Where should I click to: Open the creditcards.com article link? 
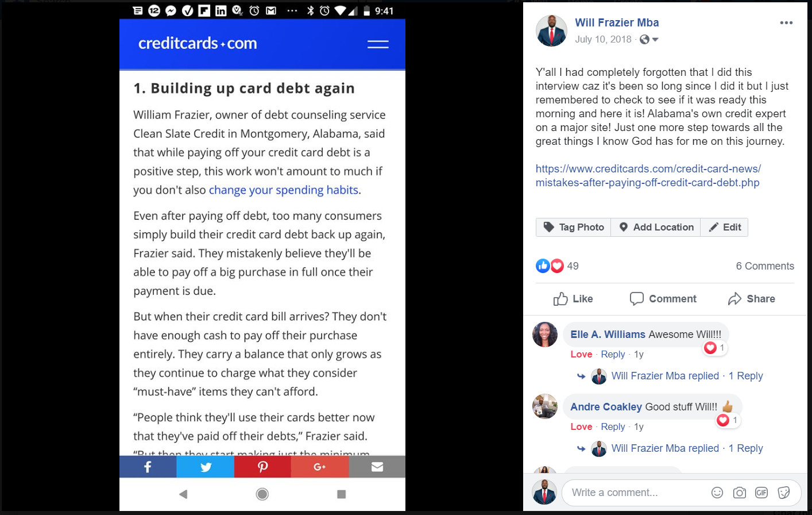coord(648,175)
